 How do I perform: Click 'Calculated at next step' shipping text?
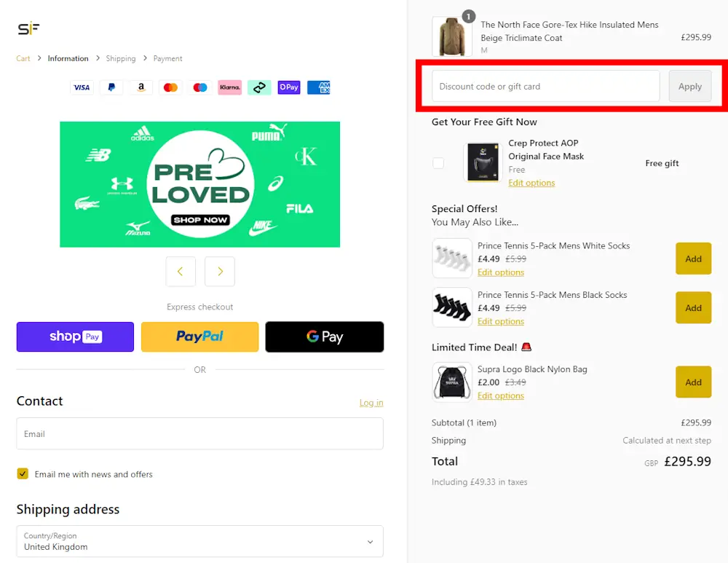tap(667, 441)
